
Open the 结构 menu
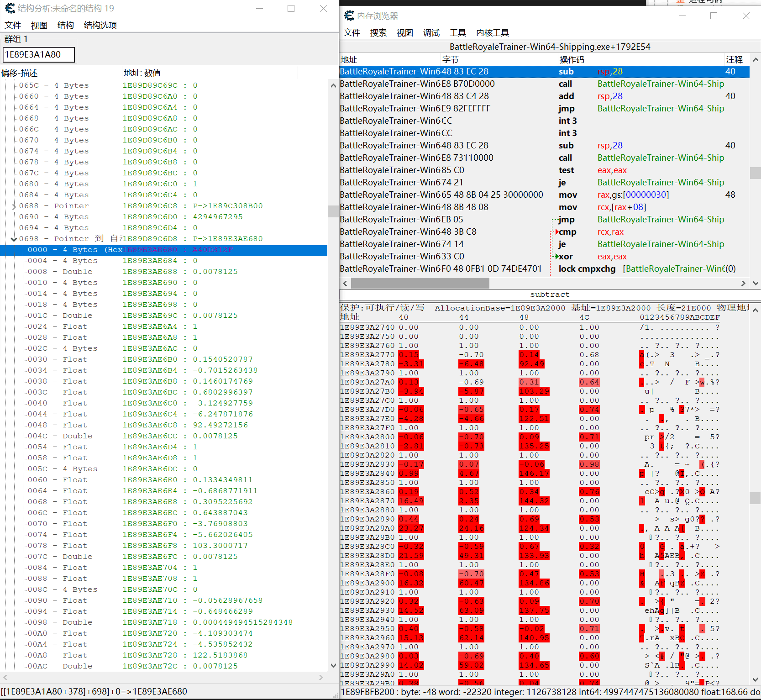tap(66, 25)
